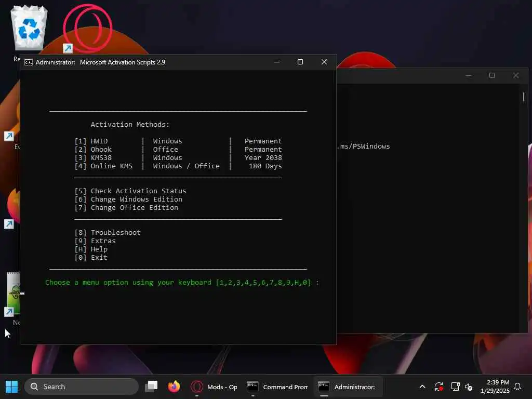The image size is (532, 399).
Task: Minimize the background console window
Action: pyautogui.click(x=469, y=75)
